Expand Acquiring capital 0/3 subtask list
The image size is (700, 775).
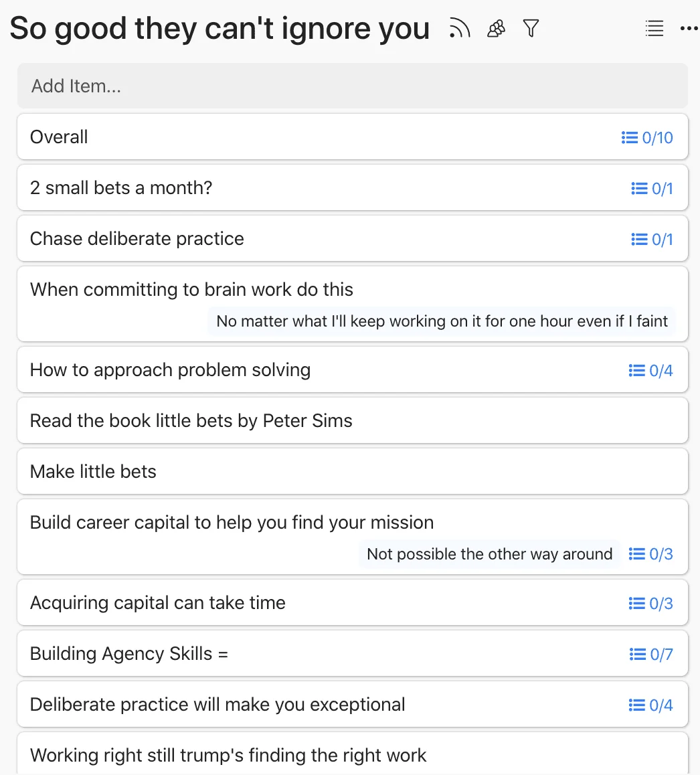(x=650, y=603)
